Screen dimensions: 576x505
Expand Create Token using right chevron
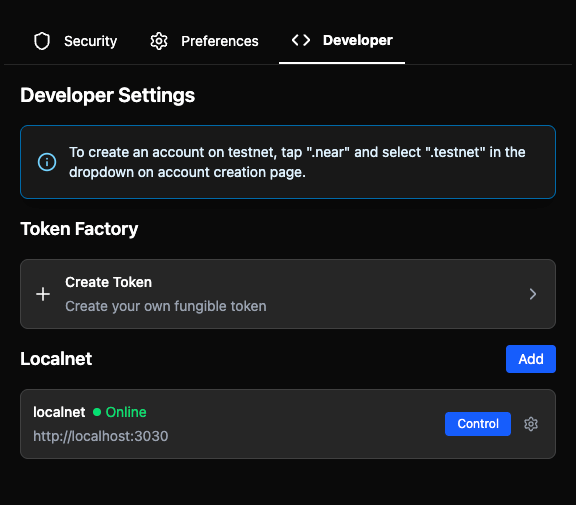pyautogui.click(x=533, y=294)
